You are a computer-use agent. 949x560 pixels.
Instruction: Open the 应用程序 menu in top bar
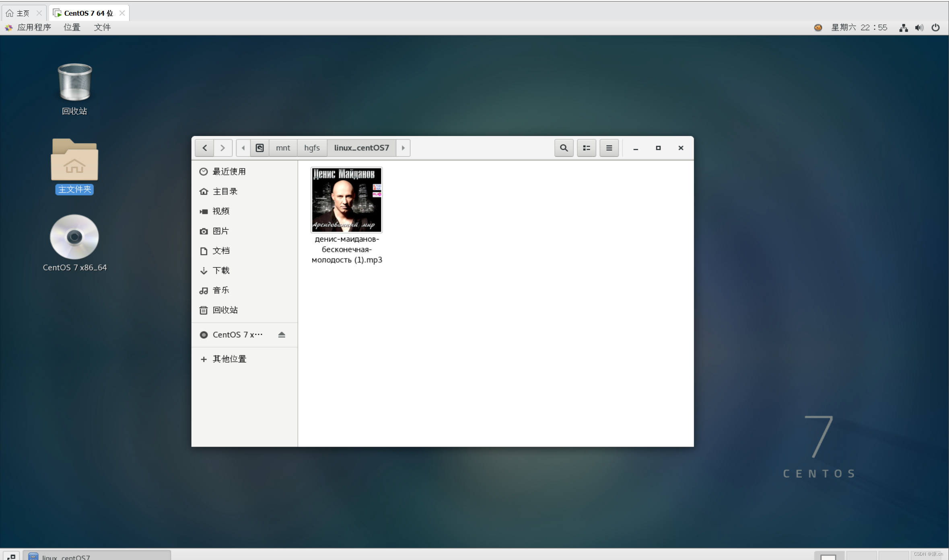pyautogui.click(x=34, y=27)
